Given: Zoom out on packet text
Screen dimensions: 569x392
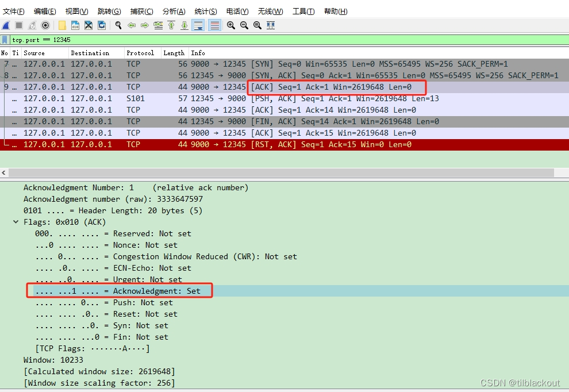Looking at the screenshot, I should point(244,25).
